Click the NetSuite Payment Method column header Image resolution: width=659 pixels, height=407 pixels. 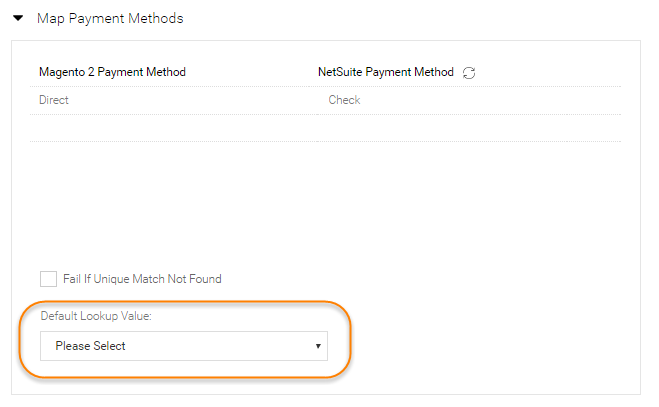click(386, 72)
